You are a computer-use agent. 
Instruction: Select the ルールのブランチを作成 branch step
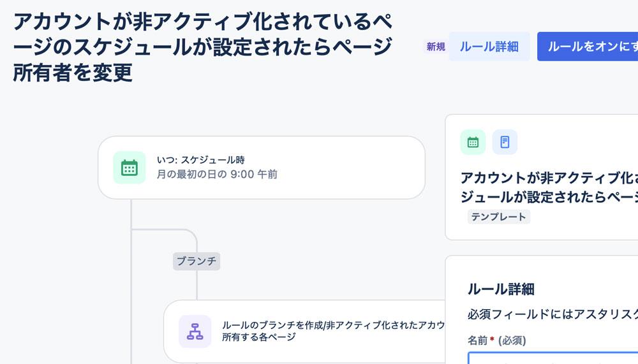305,331
